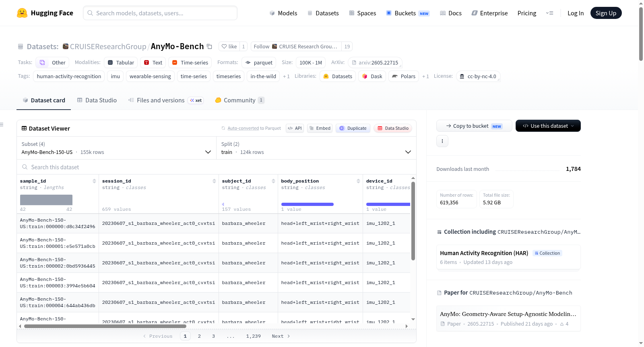The height and width of the screenshot is (347, 644).
Task: Open Enterprise in the top navigation
Action: 489,13
